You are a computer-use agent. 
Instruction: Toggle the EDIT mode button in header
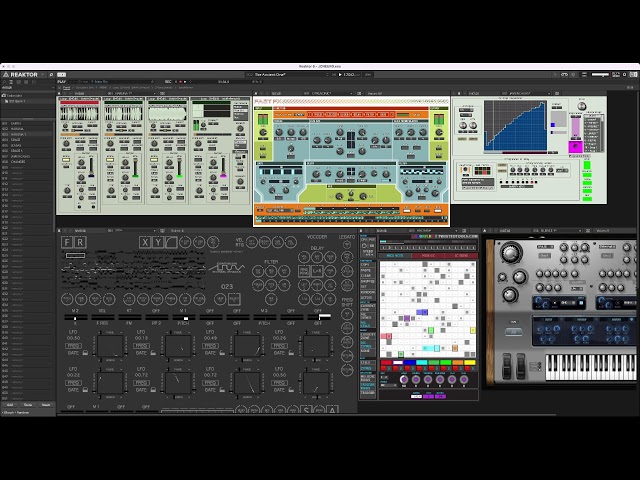coord(62,75)
